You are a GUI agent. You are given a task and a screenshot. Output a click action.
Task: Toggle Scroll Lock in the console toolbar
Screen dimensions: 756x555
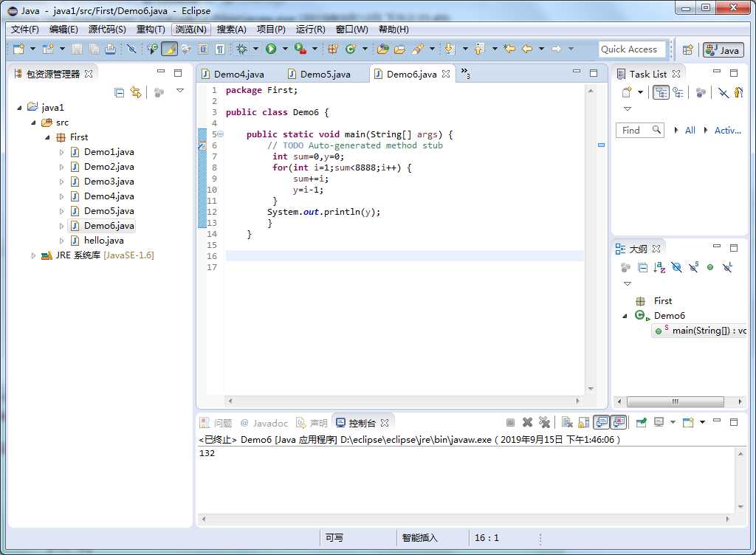(x=583, y=422)
